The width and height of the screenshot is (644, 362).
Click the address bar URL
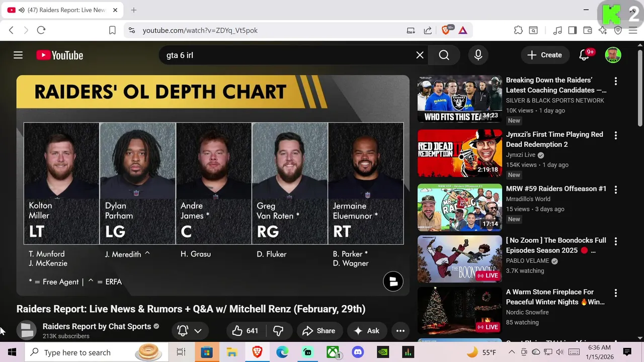pos(200,30)
